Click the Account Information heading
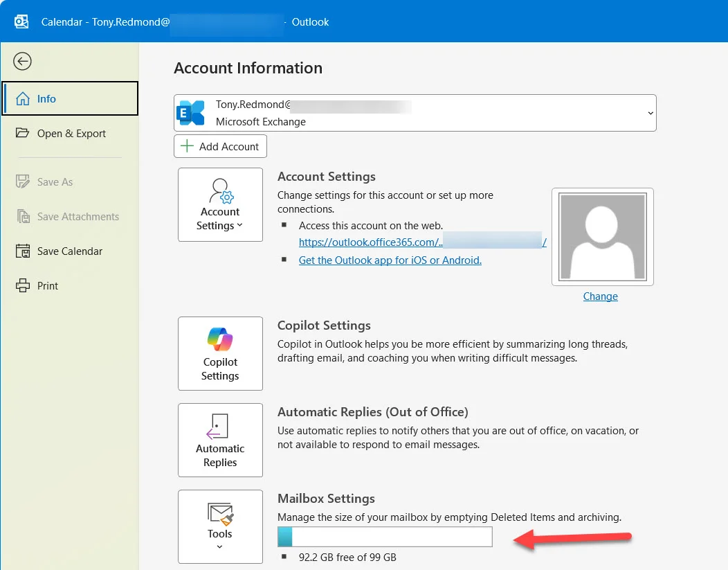 point(248,68)
